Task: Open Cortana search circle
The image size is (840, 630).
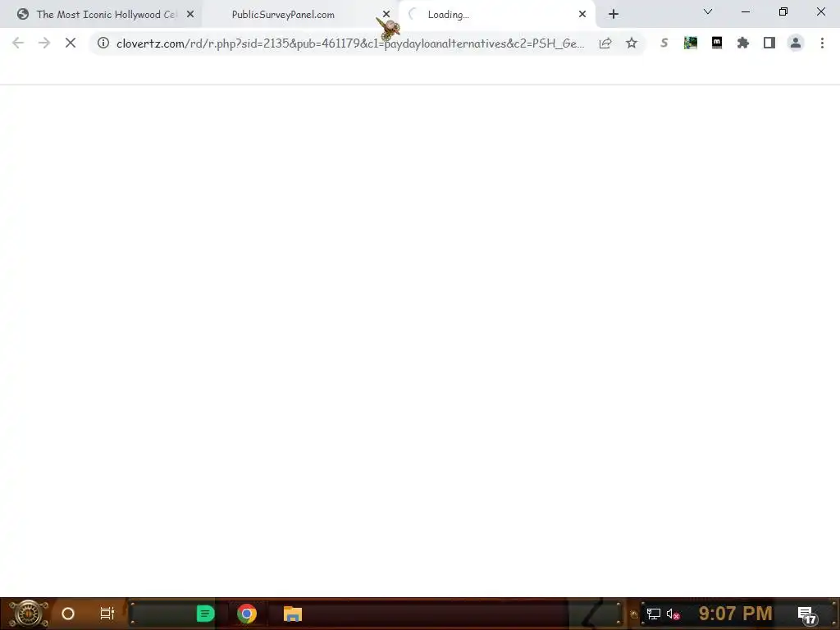Action: coord(68,614)
